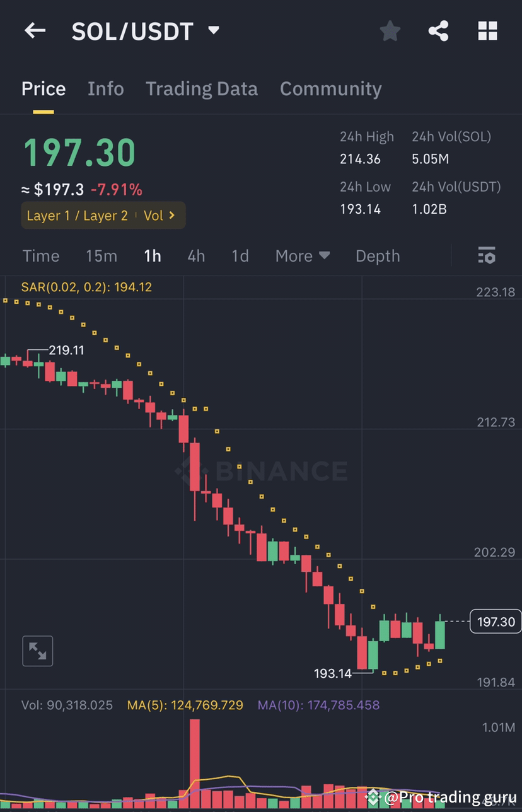
Task: Tap the 197.30 current price label
Action: [x=496, y=622]
